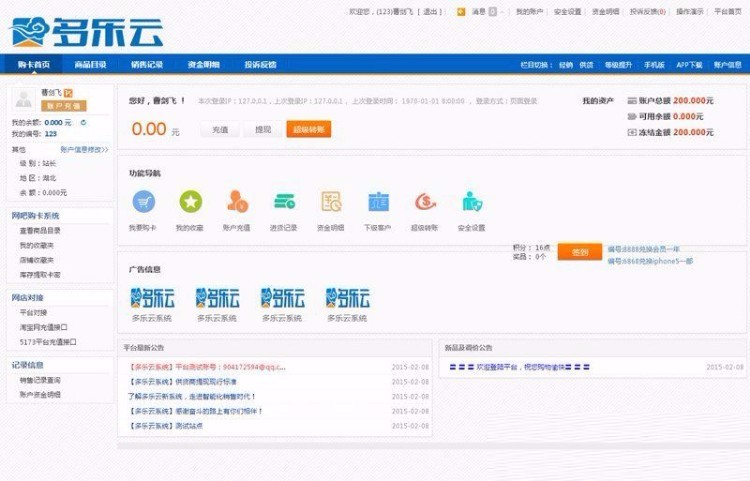Click the sidebar 账户充值 button
This screenshot has height=481, width=750.
(64, 106)
